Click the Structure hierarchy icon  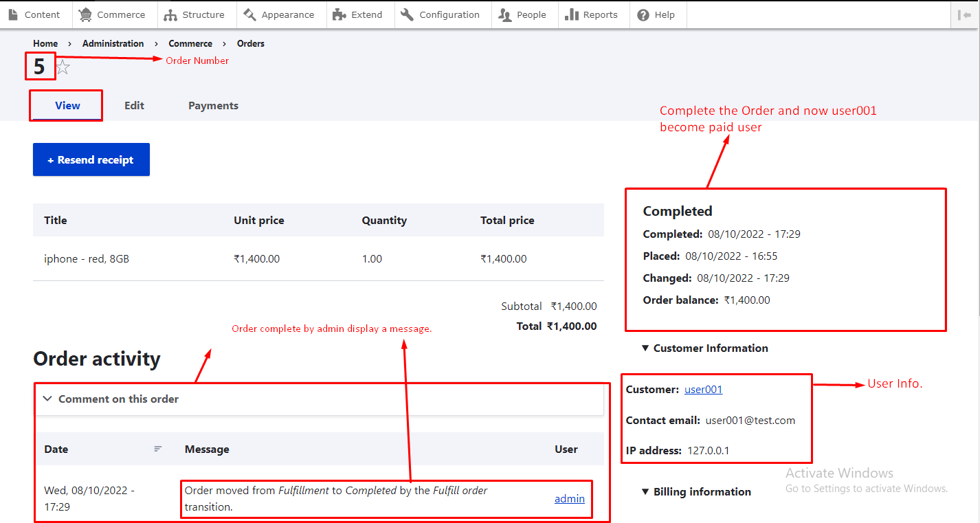(x=170, y=14)
